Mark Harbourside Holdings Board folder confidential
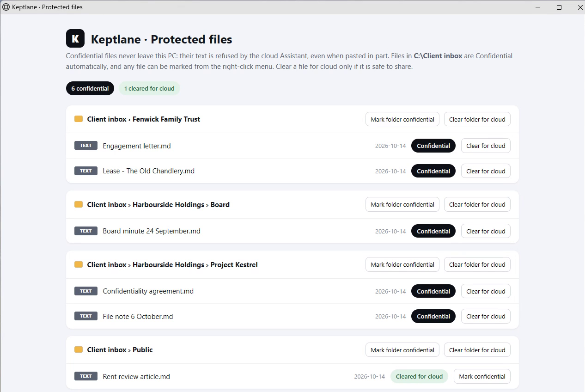The width and height of the screenshot is (585, 392). click(402, 204)
